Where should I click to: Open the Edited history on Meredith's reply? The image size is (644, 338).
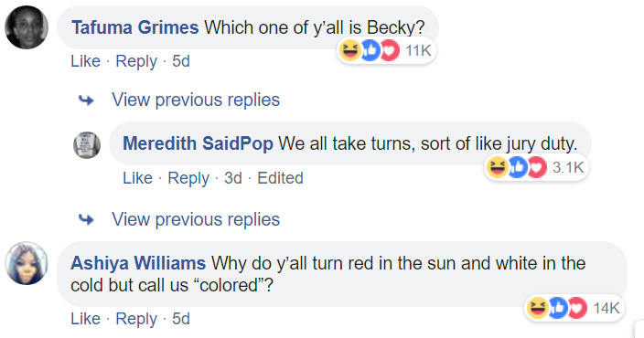click(280, 178)
